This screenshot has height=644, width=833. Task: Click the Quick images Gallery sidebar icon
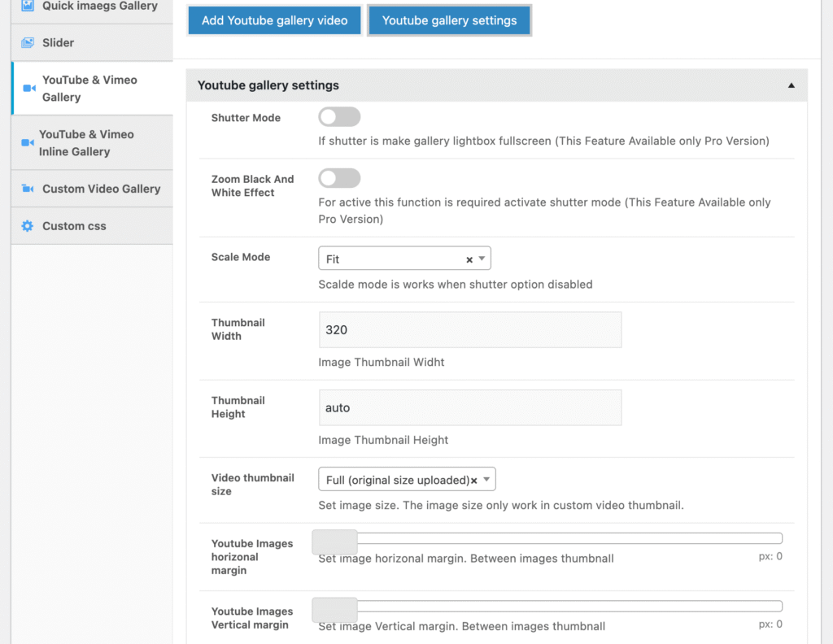(28, 6)
